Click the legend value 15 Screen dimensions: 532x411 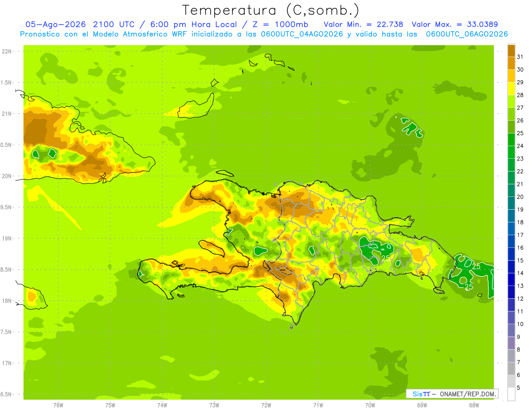[520, 260]
